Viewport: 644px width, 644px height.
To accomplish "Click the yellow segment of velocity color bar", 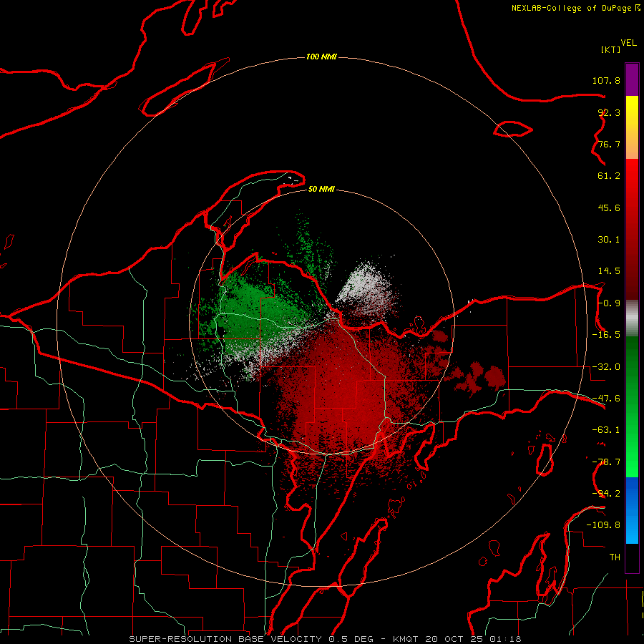I will point(632,111).
